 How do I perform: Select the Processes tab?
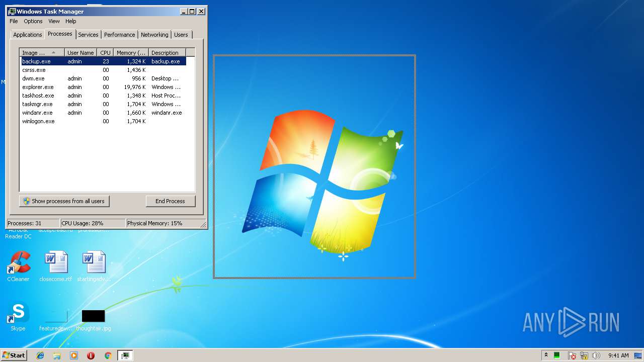[x=60, y=34]
